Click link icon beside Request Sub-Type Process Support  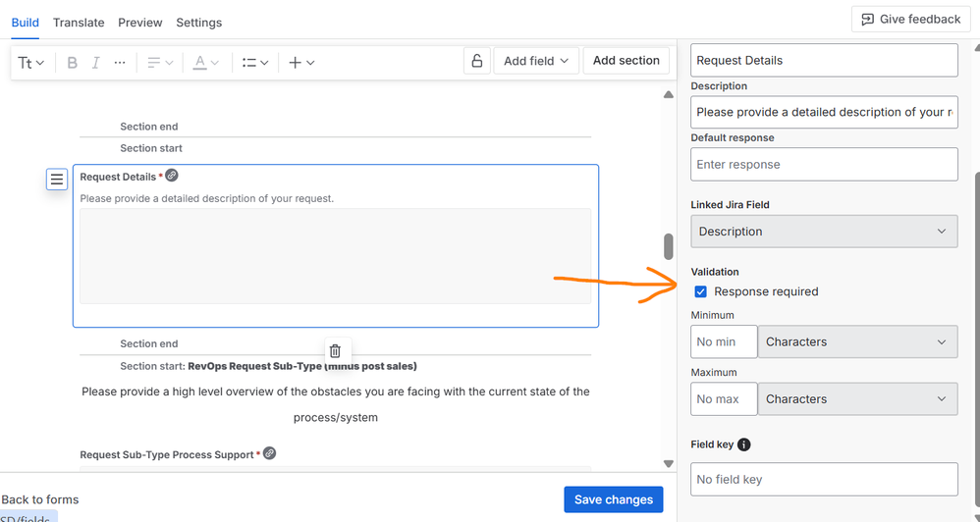pyautogui.click(x=269, y=453)
